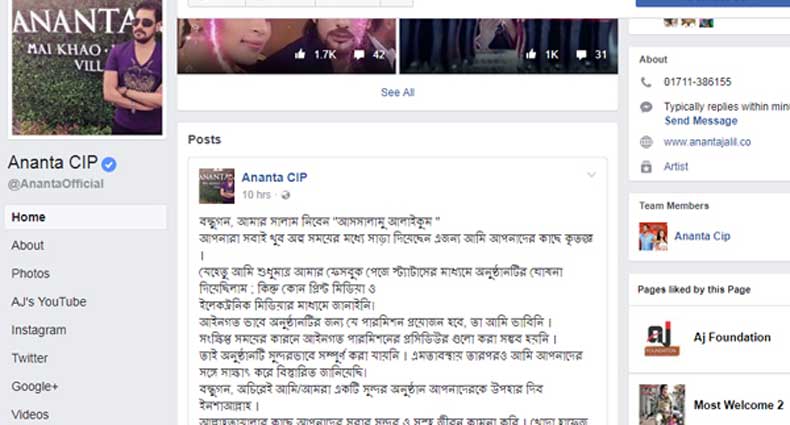790x425 pixels.
Task: Click the phone icon in About section
Action: point(646,82)
